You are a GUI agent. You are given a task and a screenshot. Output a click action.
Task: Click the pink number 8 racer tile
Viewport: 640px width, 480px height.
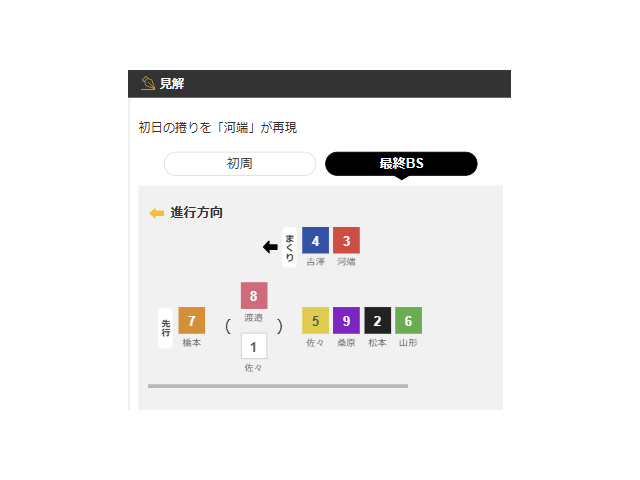click(x=254, y=296)
